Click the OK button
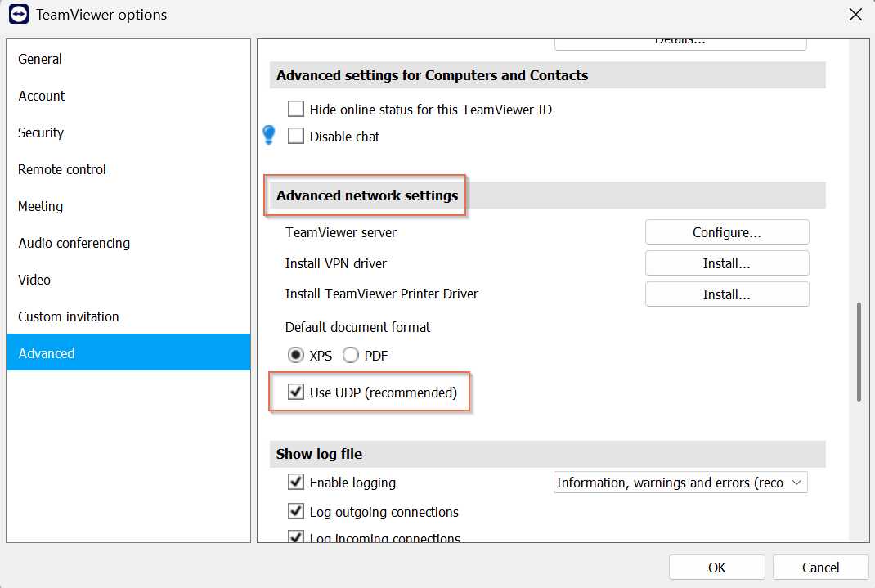The height and width of the screenshot is (588, 875). (x=717, y=568)
